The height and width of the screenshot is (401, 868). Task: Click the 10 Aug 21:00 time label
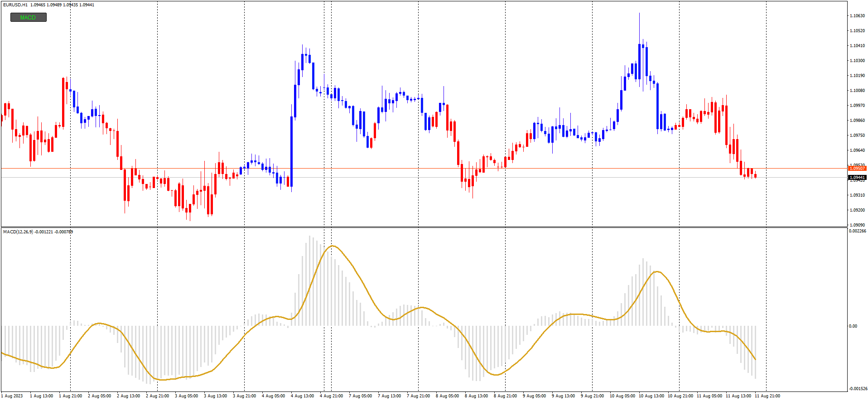click(x=680, y=396)
